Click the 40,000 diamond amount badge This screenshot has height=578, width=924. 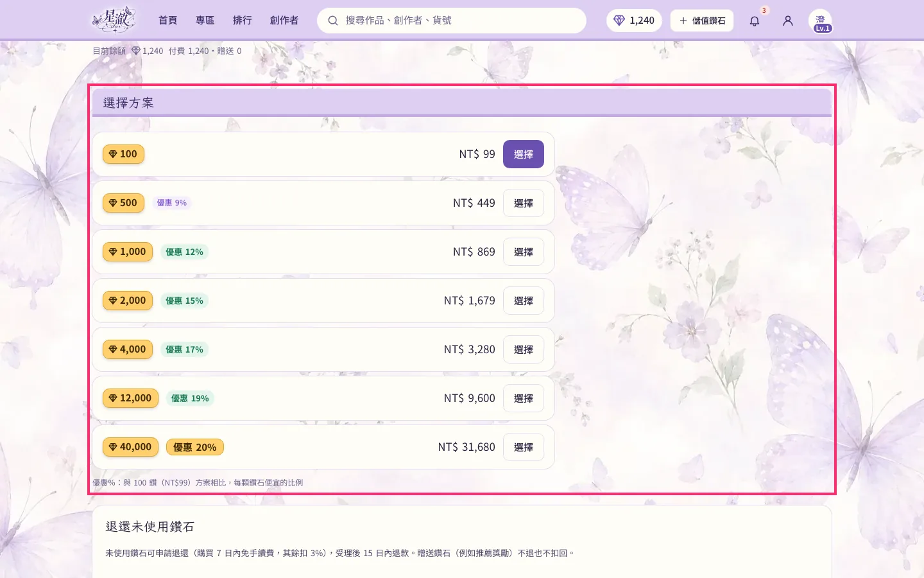130,447
